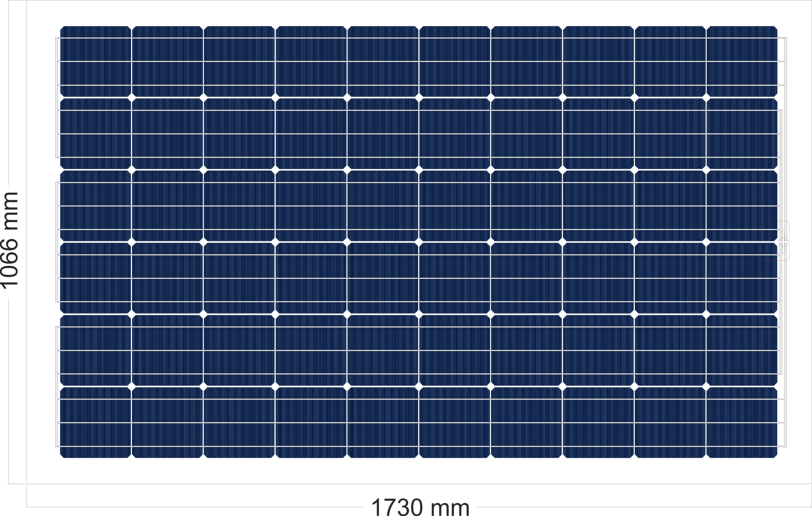Click the circular junction box symbol
This screenshot has width=812, height=516.
coord(783,242)
